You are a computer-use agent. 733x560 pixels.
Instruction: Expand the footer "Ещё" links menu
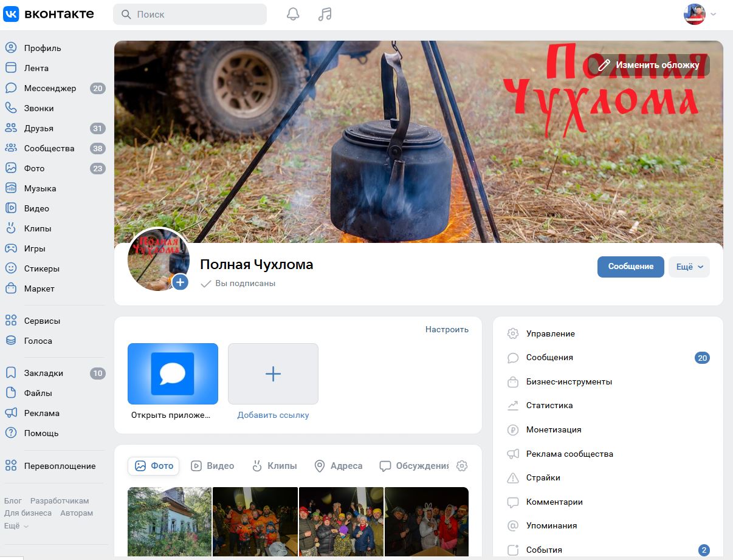tap(16, 526)
